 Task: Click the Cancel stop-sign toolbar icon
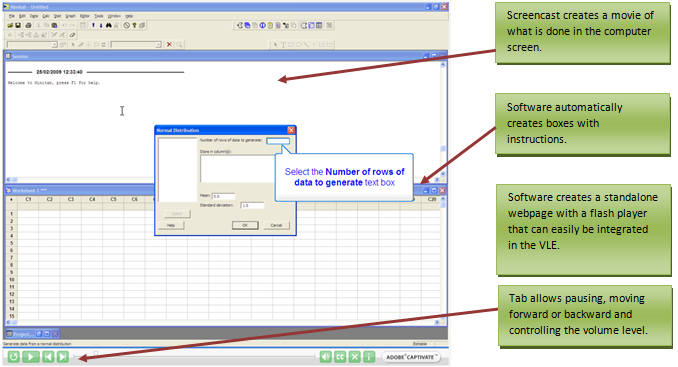point(127,26)
